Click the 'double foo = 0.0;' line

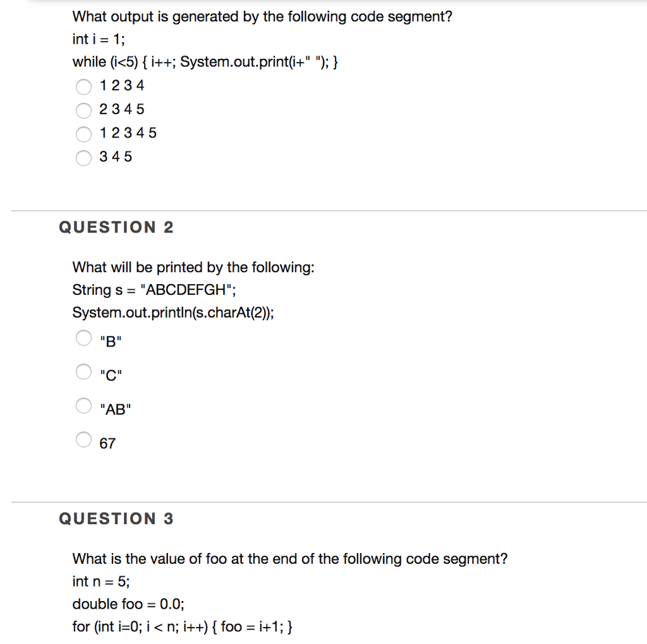click(116, 604)
